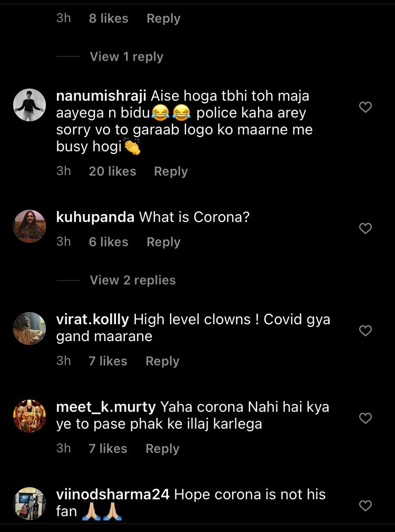
Task: Toggle the heart beside viinodsharma24's comment
Action: coord(366,505)
